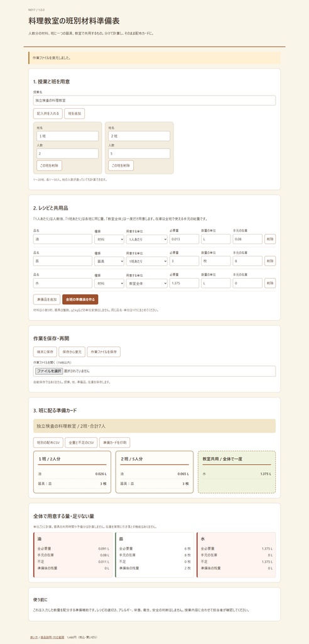This screenshot has height=644, width=309.
Task: Click the 人数 field containing 2
Action: [67, 153]
